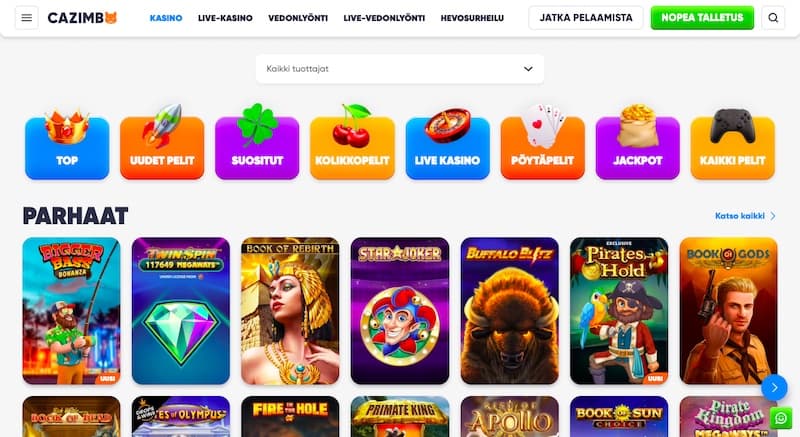Click the search magnifier icon
Image resolution: width=800 pixels, height=437 pixels.
click(773, 18)
